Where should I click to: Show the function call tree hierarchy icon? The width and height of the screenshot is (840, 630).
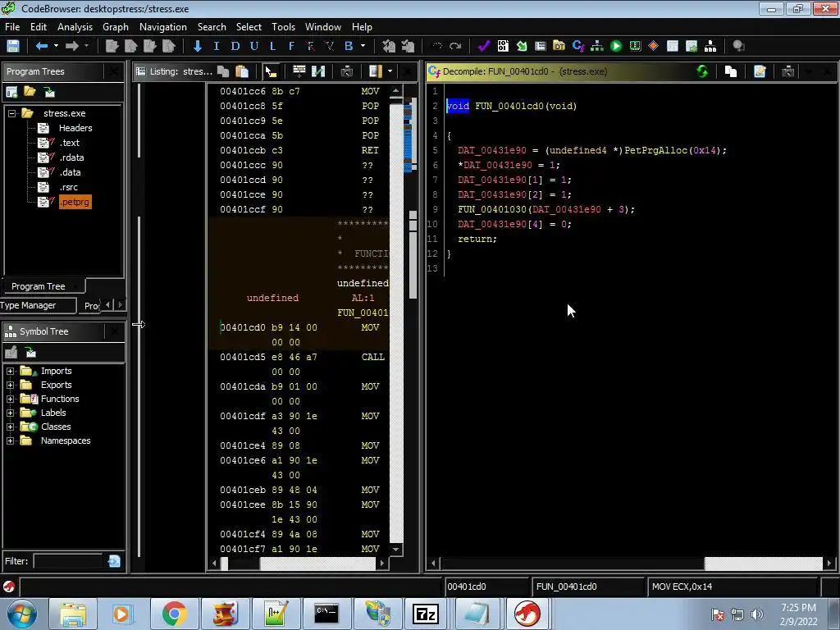(597, 46)
